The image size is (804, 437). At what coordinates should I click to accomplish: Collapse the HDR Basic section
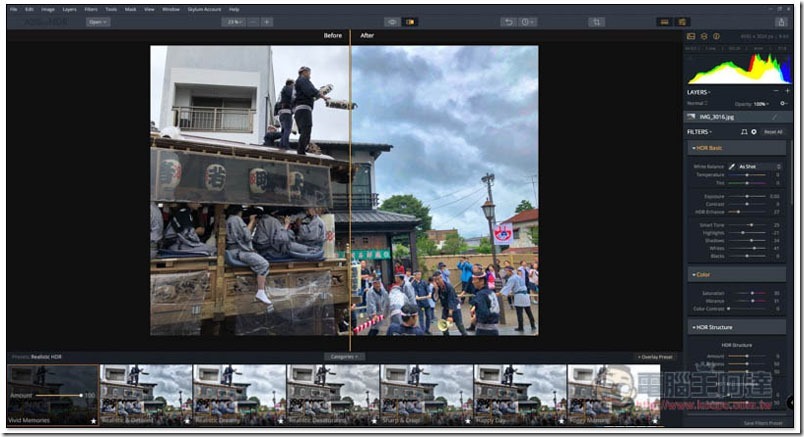[736, 148]
